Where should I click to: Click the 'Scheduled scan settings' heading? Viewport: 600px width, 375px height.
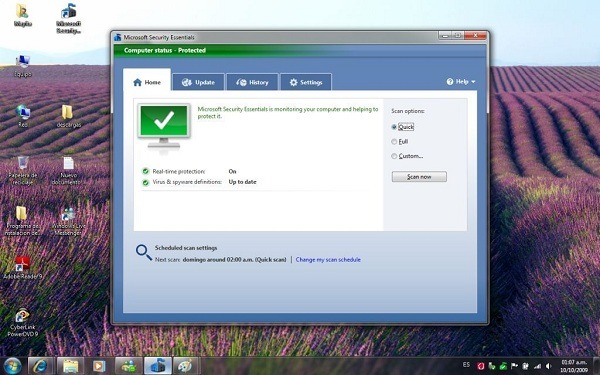[x=186, y=248]
